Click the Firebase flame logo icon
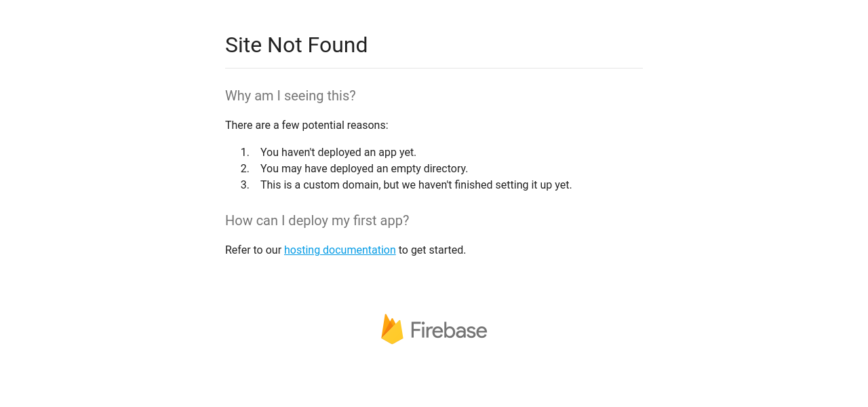This screenshot has width=868, height=407. coord(392,329)
